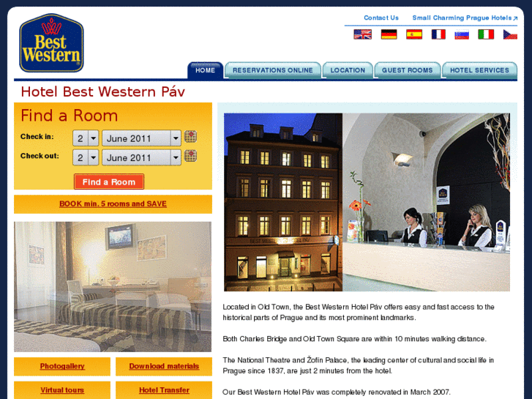
Task: Click the guest room photo thumbnail
Action: tap(113, 286)
